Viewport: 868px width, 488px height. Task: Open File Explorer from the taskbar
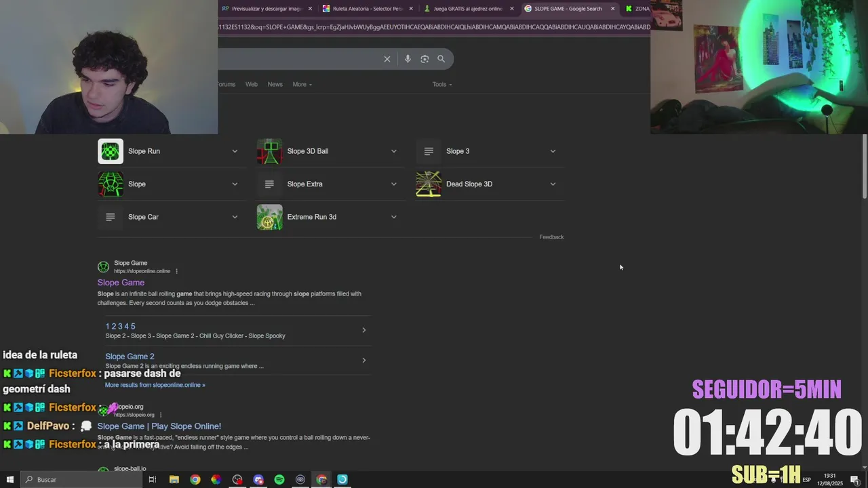click(x=174, y=480)
